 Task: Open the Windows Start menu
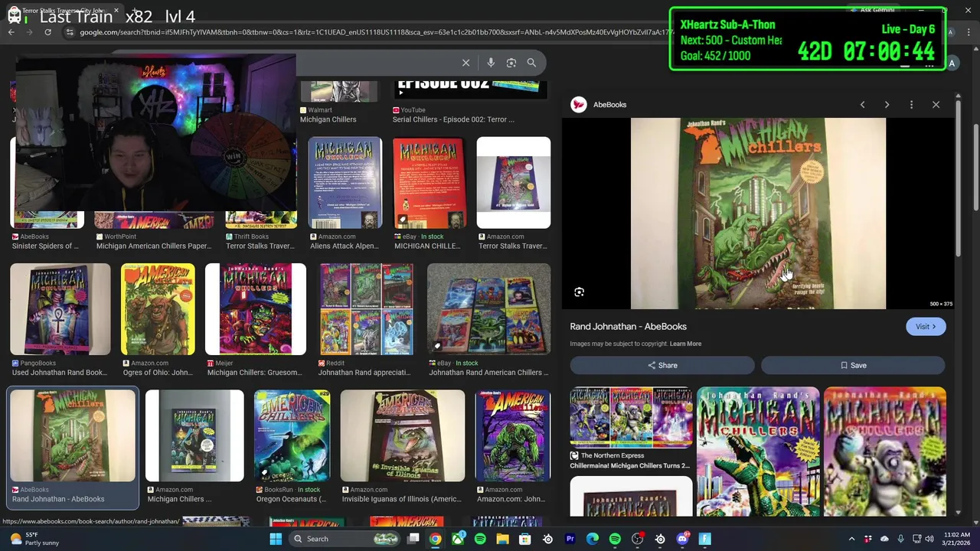tap(276, 539)
